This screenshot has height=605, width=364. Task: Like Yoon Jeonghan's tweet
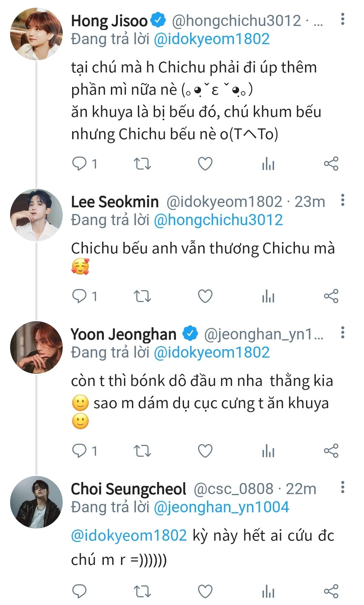coord(205,451)
